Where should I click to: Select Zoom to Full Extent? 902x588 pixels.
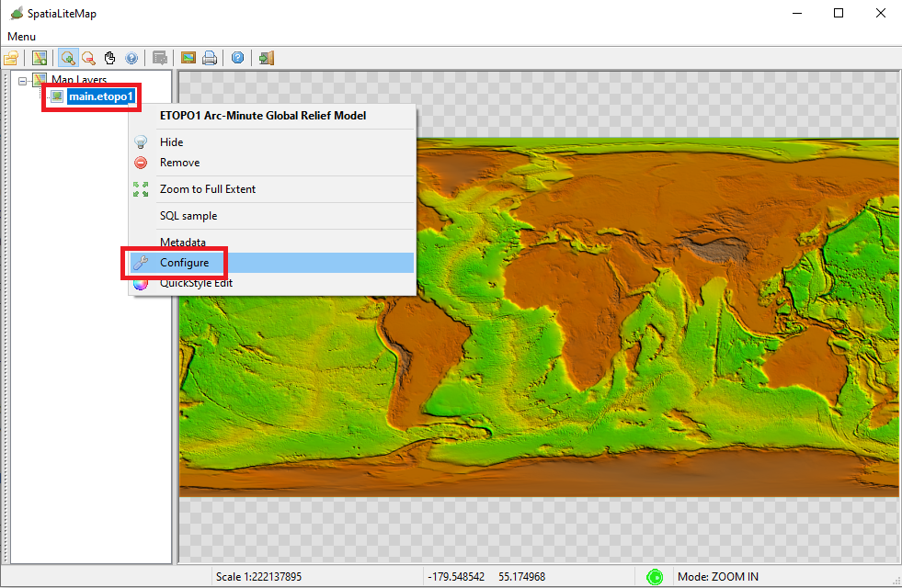tap(271, 189)
